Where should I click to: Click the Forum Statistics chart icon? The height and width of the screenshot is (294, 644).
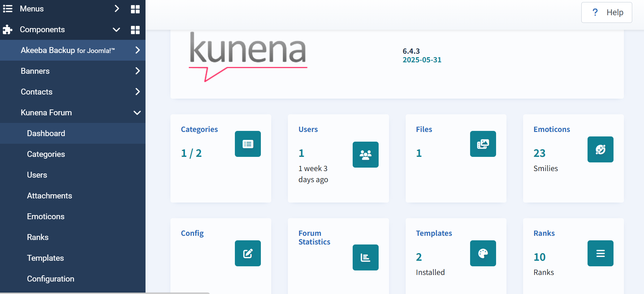(x=365, y=257)
